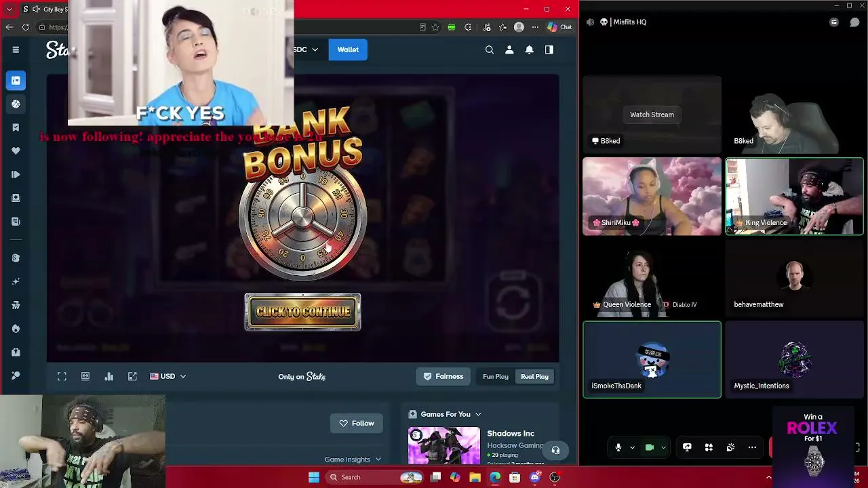
Task: Open the Copilot Chat button
Action: pos(560,27)
